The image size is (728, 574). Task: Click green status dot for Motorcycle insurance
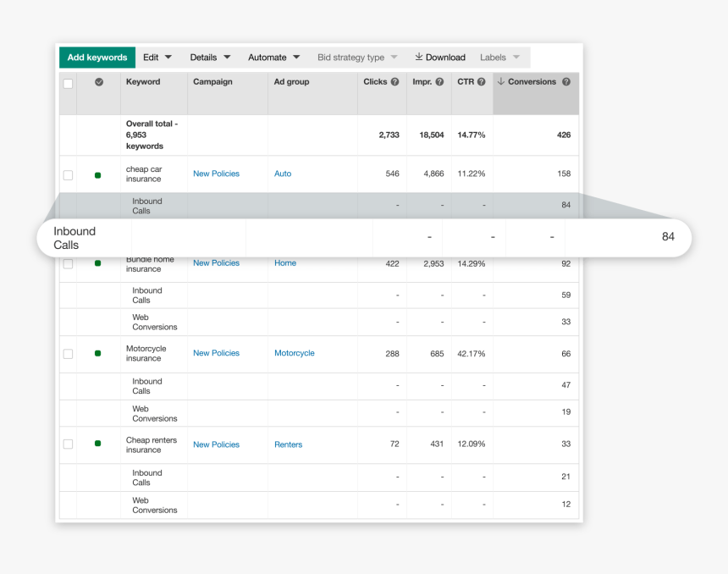[x=97, y=353]
